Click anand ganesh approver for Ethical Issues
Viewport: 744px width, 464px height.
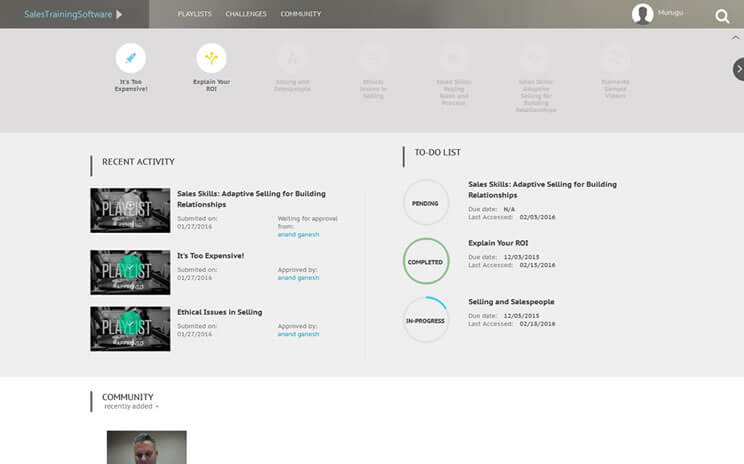tap(298, 334)
